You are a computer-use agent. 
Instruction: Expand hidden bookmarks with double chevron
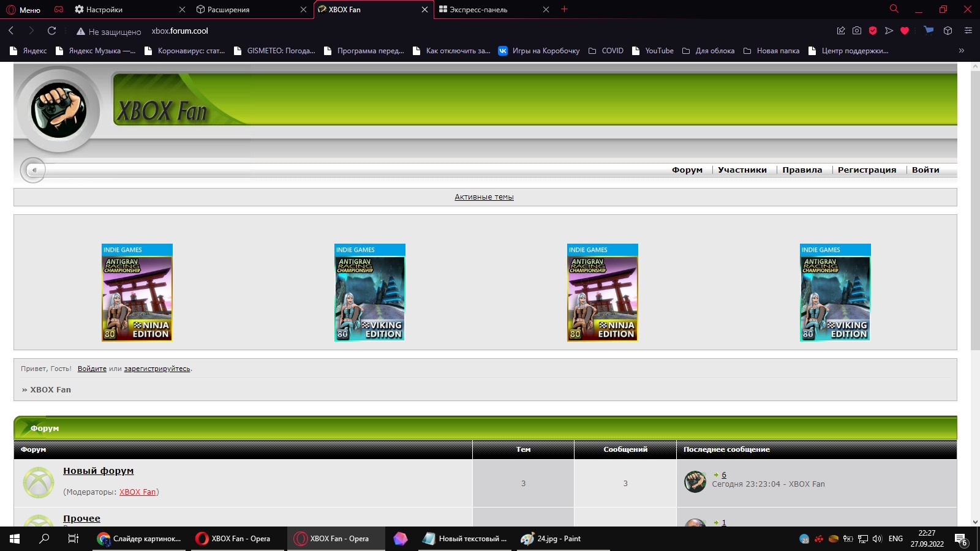pyautogui.click(x=961, y=51)
